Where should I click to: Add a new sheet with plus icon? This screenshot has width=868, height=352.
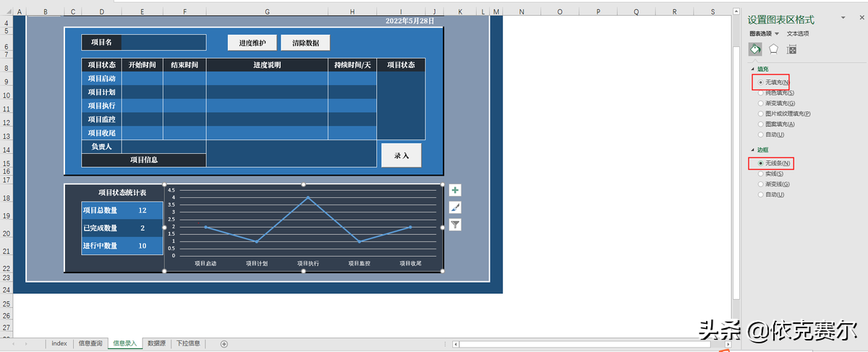(x=224, y=343)
